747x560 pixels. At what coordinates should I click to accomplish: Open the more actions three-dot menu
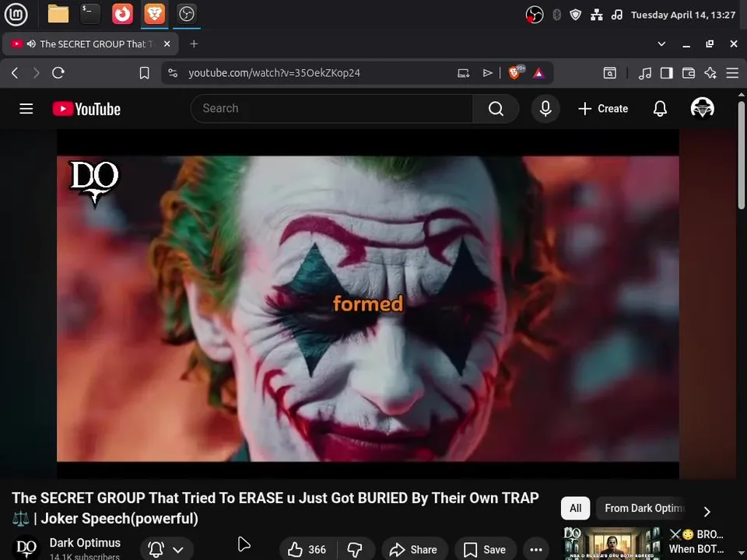(536, 550)
